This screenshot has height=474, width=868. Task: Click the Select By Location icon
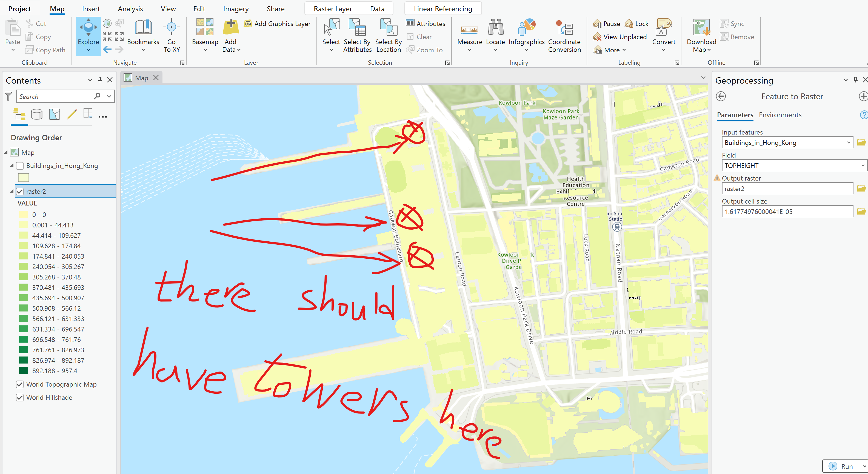388,28
